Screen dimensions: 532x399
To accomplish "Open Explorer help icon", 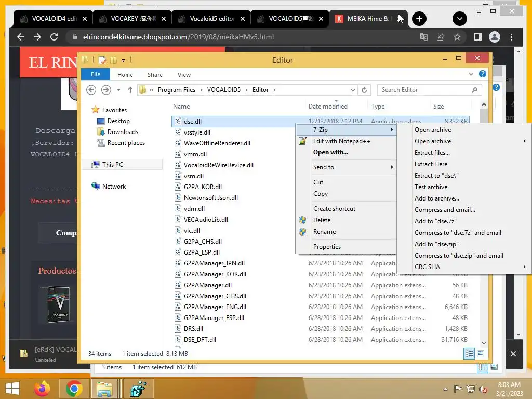I will [483, 74].
